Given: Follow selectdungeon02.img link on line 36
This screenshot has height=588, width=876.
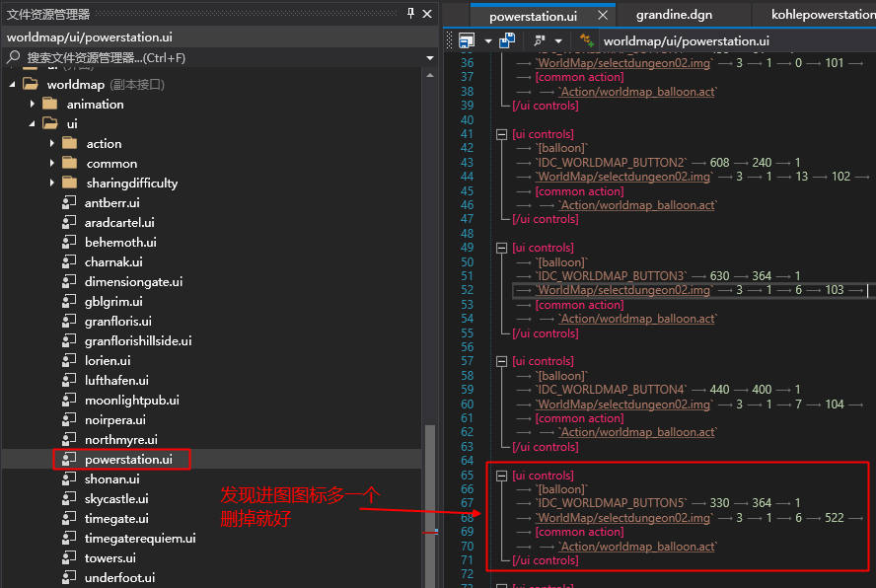Looking at the screenshot, I should coord(624,62).
